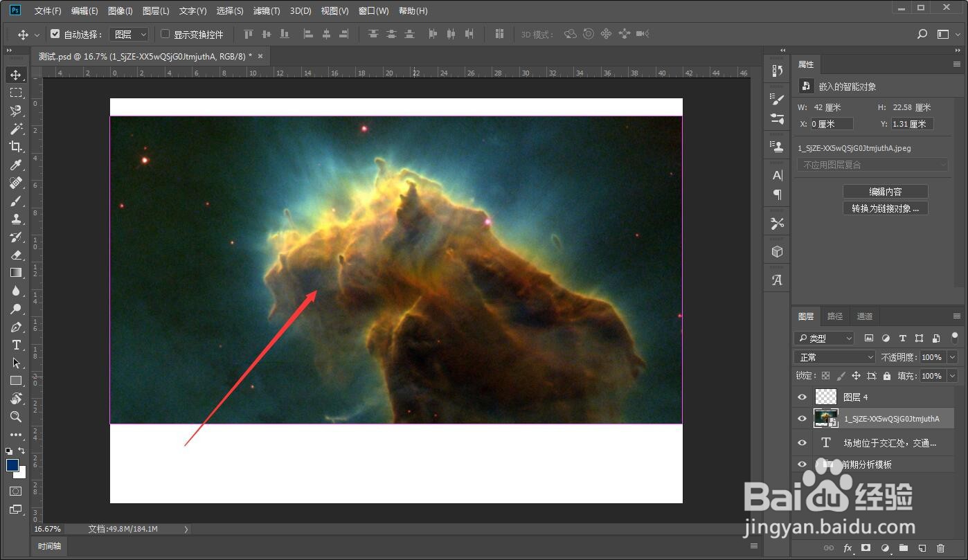Enable Show Transform Controls checkbox
The image size is (968, 560).
tap(165, 34)
